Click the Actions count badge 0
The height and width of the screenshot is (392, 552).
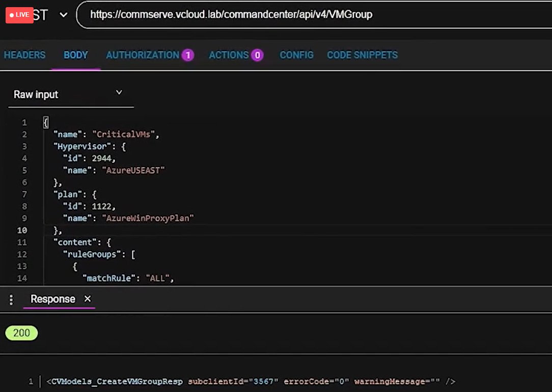click(257, 55)
